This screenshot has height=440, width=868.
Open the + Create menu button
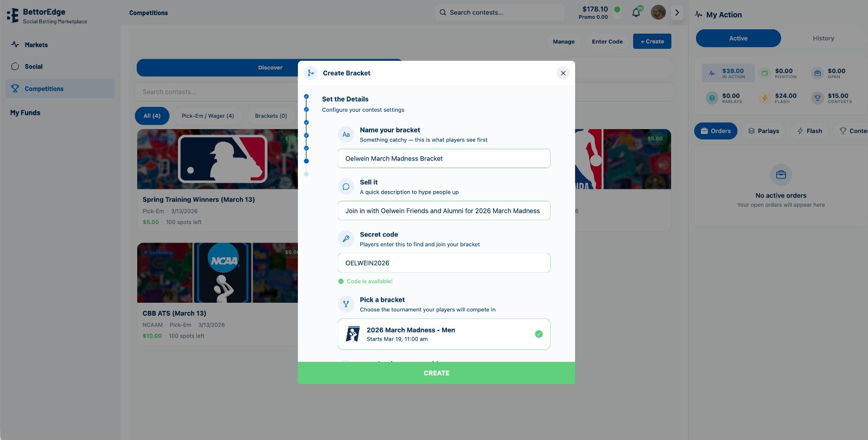(x=652, y=42)
